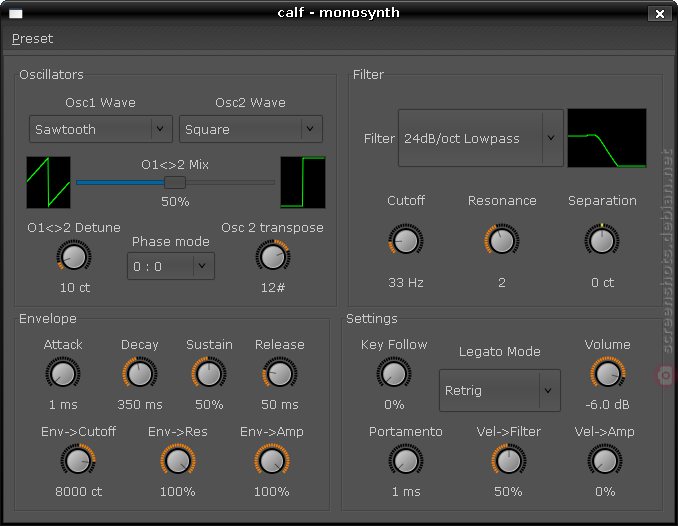Click the sawtooth waveform preview
This screenshot has height=526, width=678.
(x=48, y=182)
